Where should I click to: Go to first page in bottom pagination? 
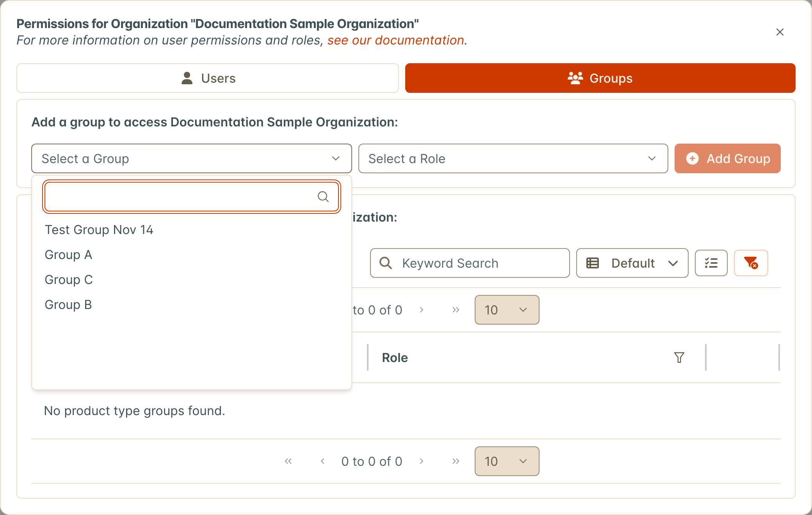point(288,461)
